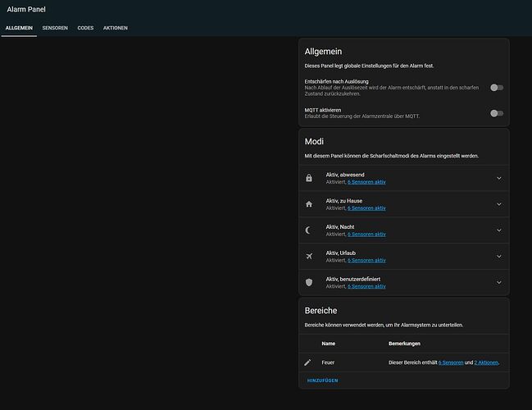This screenshot has height=410, width=532.
Task: Expand the Aktiv, abwesend mode row
Action: [404, 178]
